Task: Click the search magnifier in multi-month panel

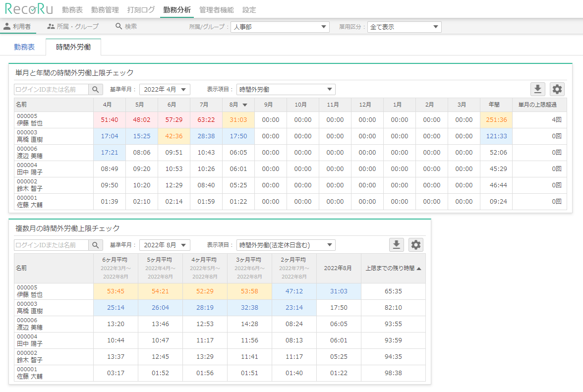Action: click(96, 245)
